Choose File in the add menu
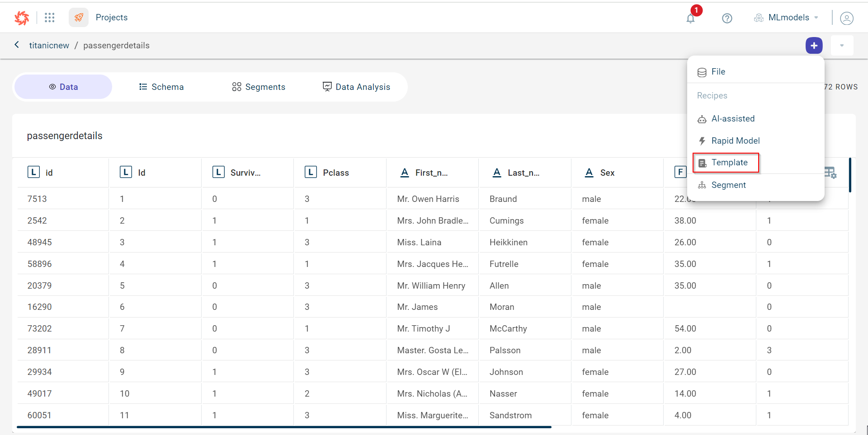The image size is (868, 435). [x=718, y=72]
